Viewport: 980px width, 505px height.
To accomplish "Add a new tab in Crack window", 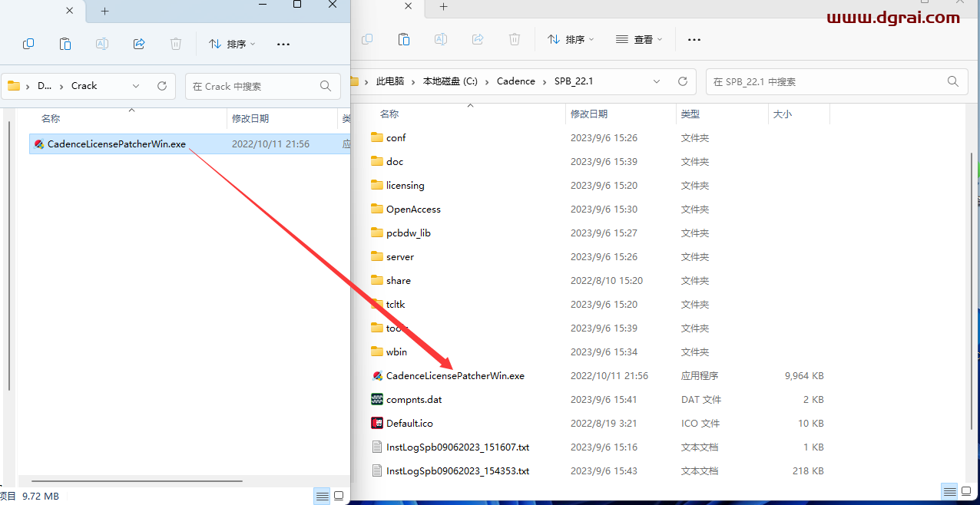I will (x=105, y=11).
